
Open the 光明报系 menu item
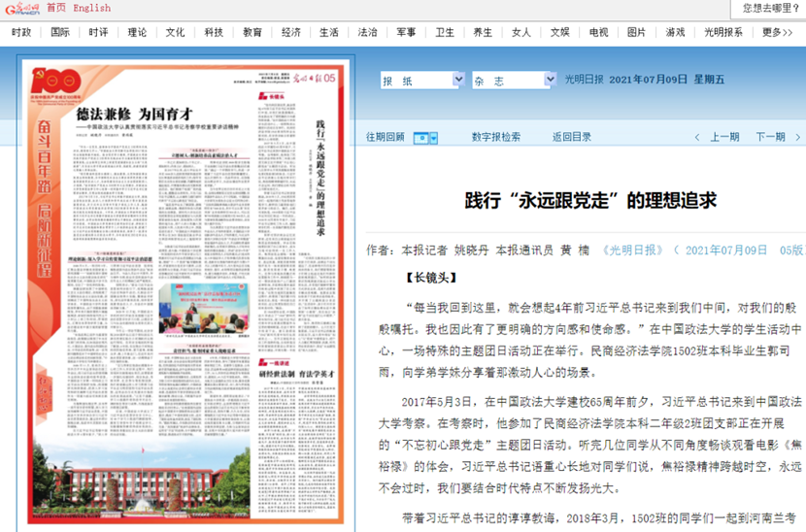tap(722, 32)
